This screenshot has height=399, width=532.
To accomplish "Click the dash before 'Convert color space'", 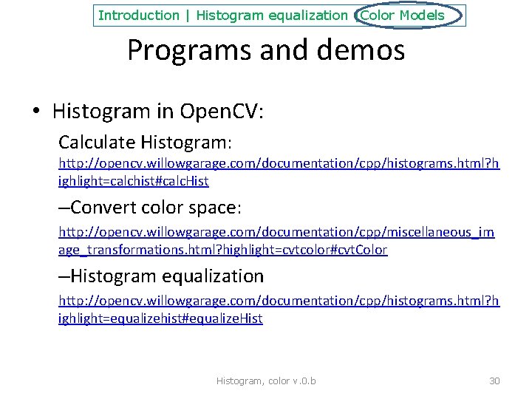I will tap(64, 208).
